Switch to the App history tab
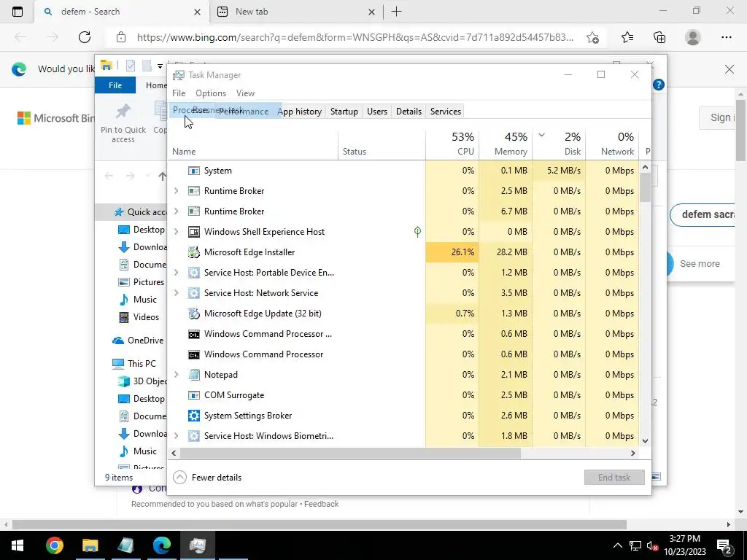Image resolution: width=747 pixels, height=560 pixels. tap(299, 112)
